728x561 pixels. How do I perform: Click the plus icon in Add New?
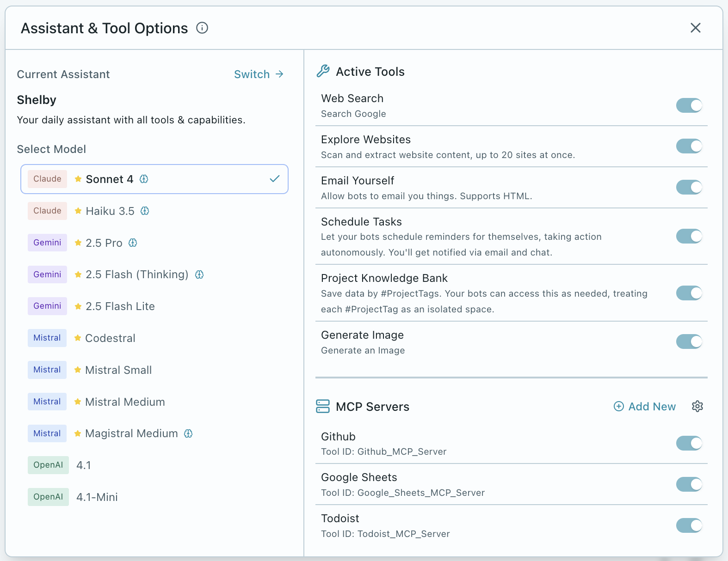tap(619, 406)
